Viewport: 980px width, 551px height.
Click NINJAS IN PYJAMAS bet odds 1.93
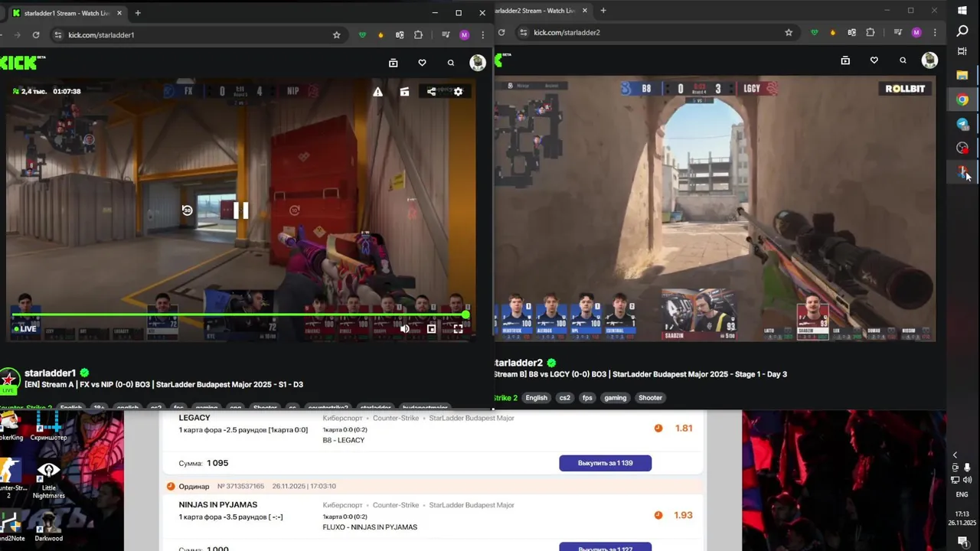683,515
